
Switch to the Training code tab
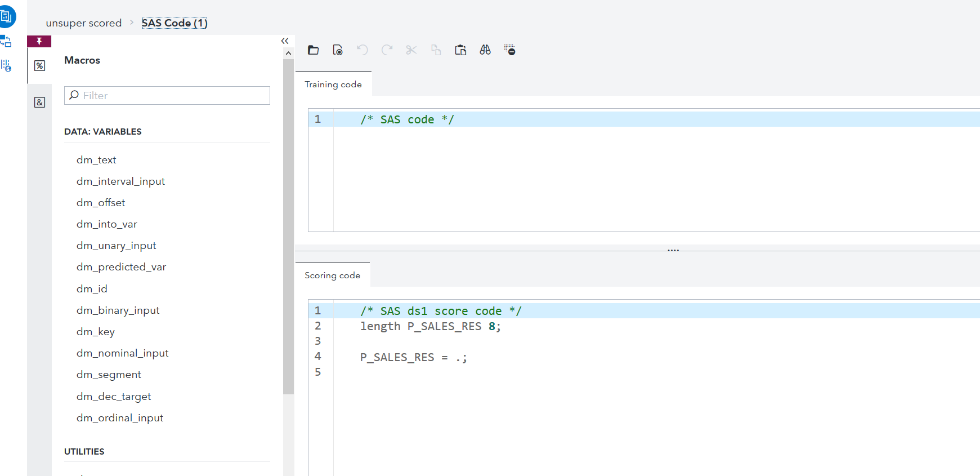(x=333, y=84)
